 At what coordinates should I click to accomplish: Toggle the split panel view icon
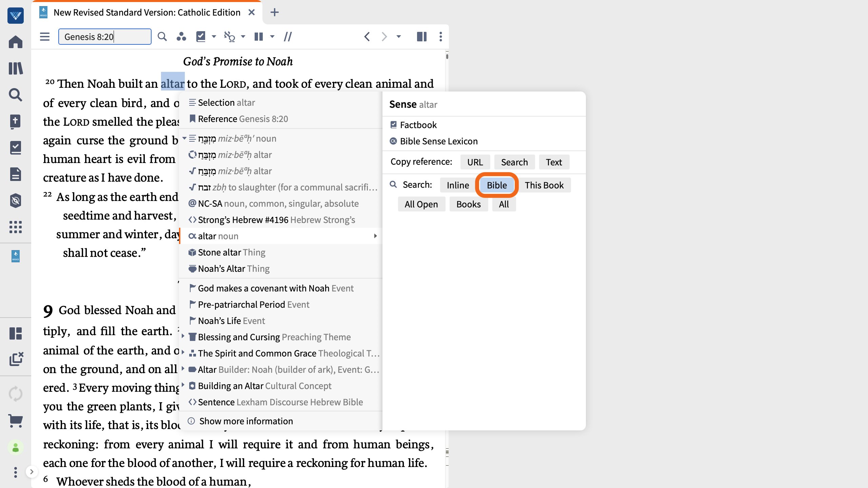422,37
